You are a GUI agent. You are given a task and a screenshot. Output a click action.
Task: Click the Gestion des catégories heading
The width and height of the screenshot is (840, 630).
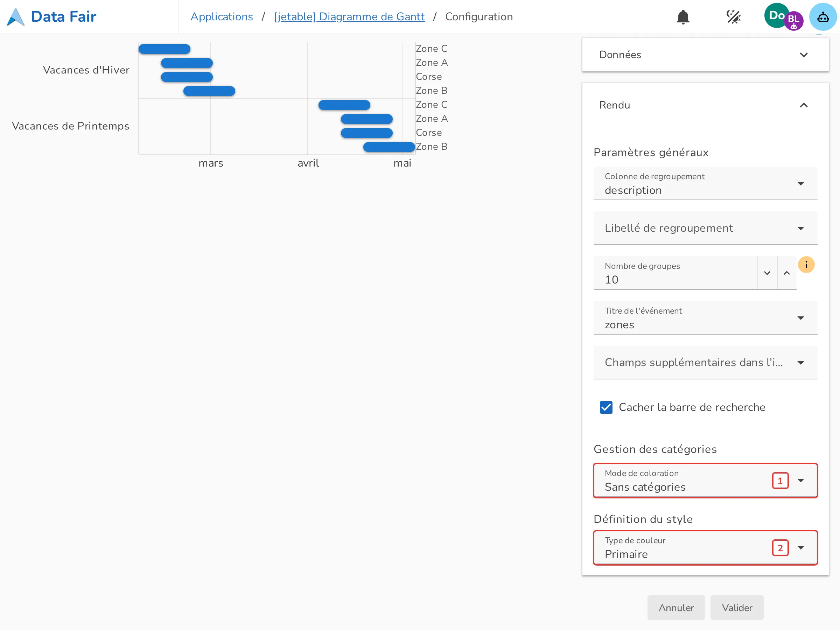click(655, 449)
